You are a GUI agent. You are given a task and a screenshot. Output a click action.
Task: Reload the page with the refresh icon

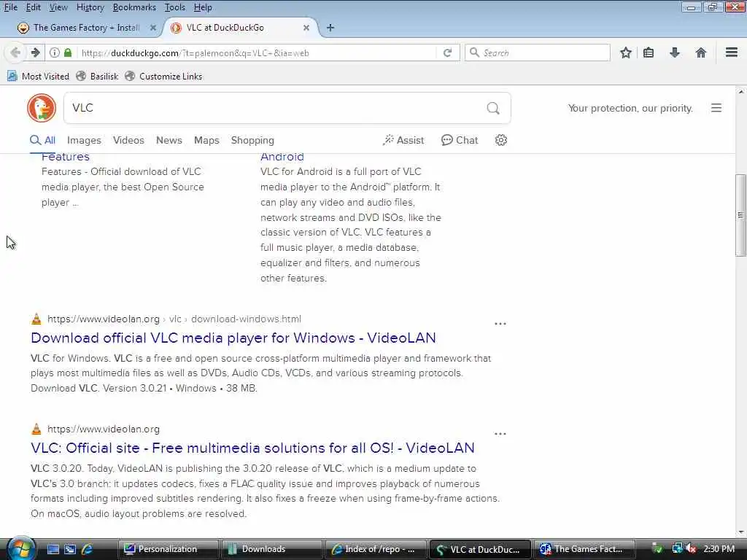447,52
